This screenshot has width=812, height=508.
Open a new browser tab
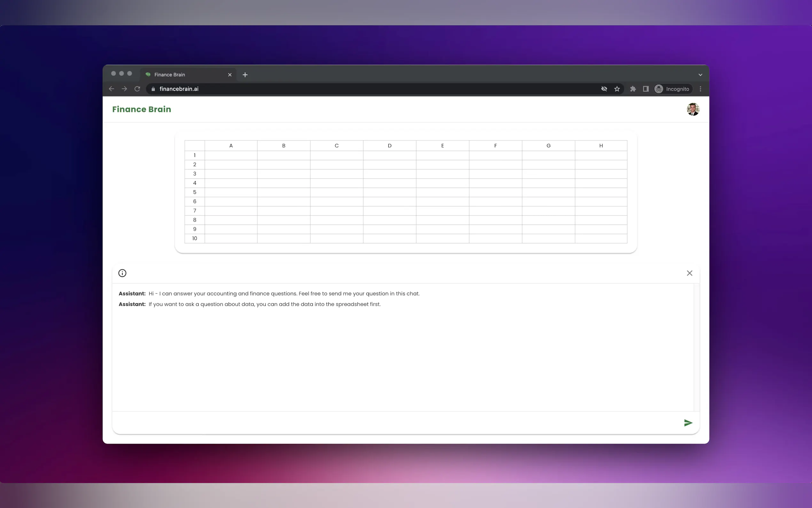tap(245, 75)
